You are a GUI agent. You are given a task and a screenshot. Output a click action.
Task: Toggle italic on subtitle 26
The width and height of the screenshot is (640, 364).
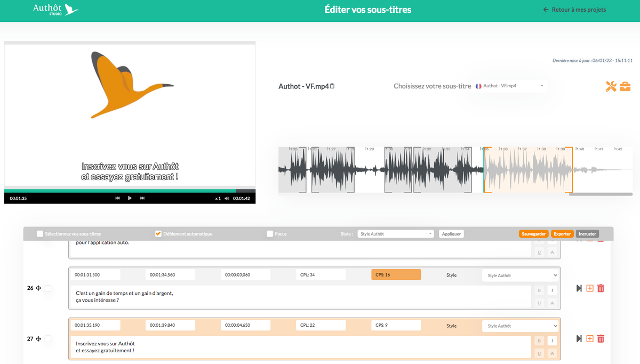(x=552, y=290)
